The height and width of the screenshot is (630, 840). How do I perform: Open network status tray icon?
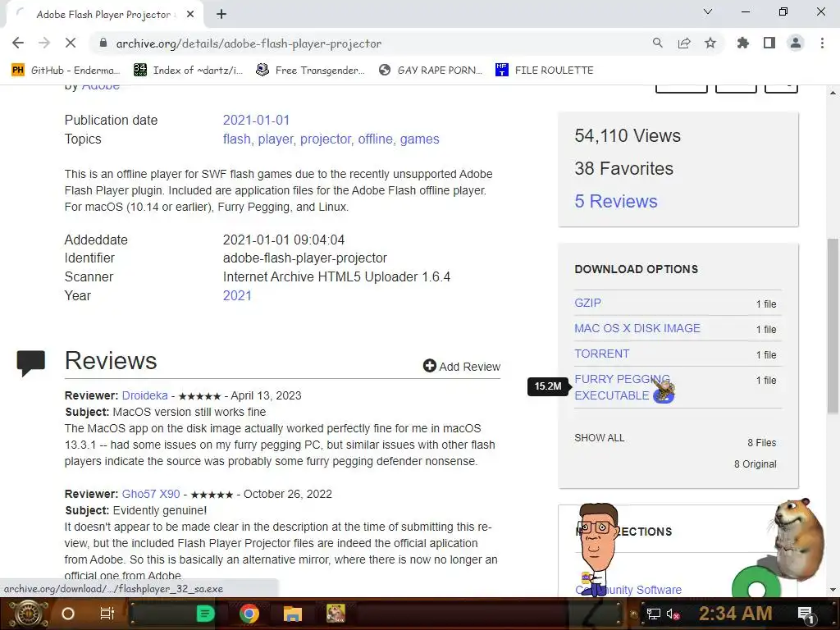[653, 614]
